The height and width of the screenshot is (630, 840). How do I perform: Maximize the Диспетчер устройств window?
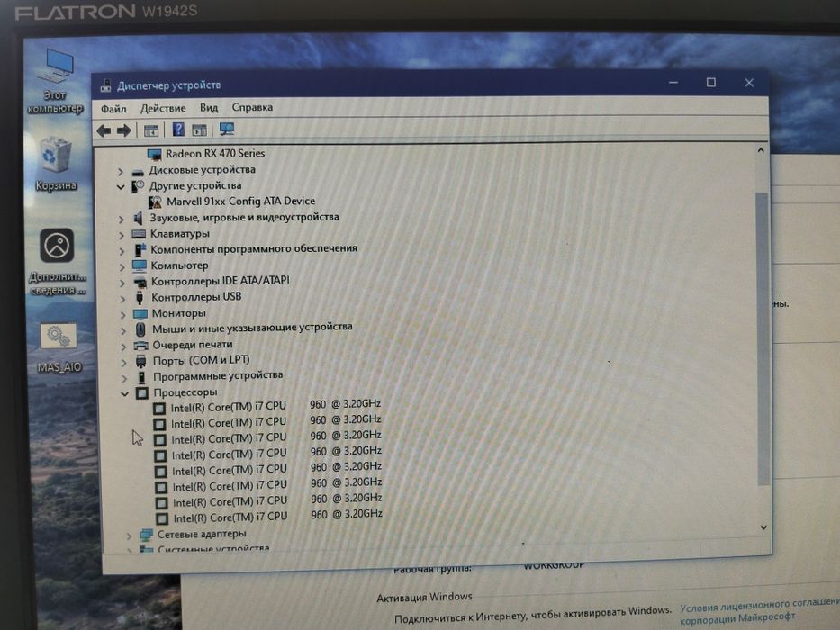click(711, 83)
